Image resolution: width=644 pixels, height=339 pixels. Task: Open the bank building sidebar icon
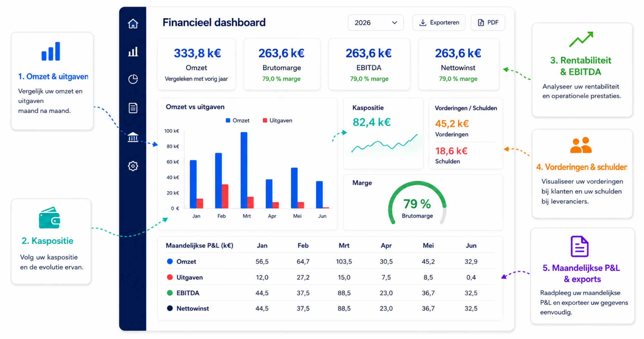coord(133,137)
